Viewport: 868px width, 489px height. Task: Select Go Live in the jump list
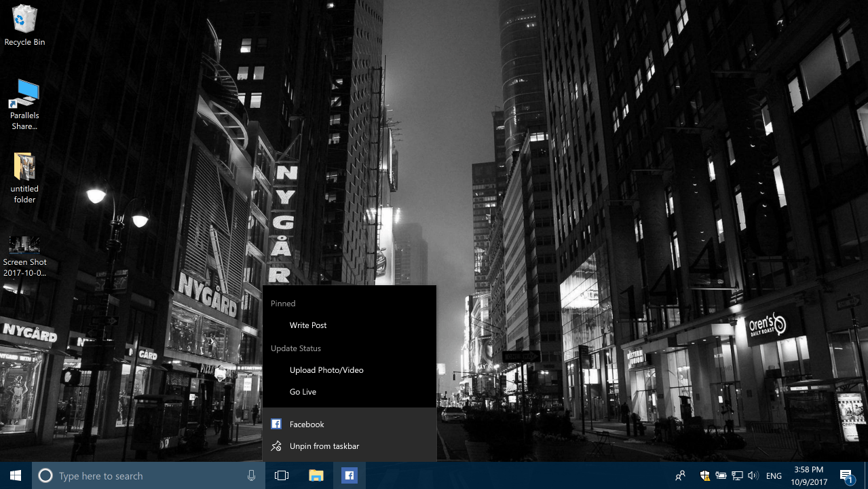(x=349, y=392)
